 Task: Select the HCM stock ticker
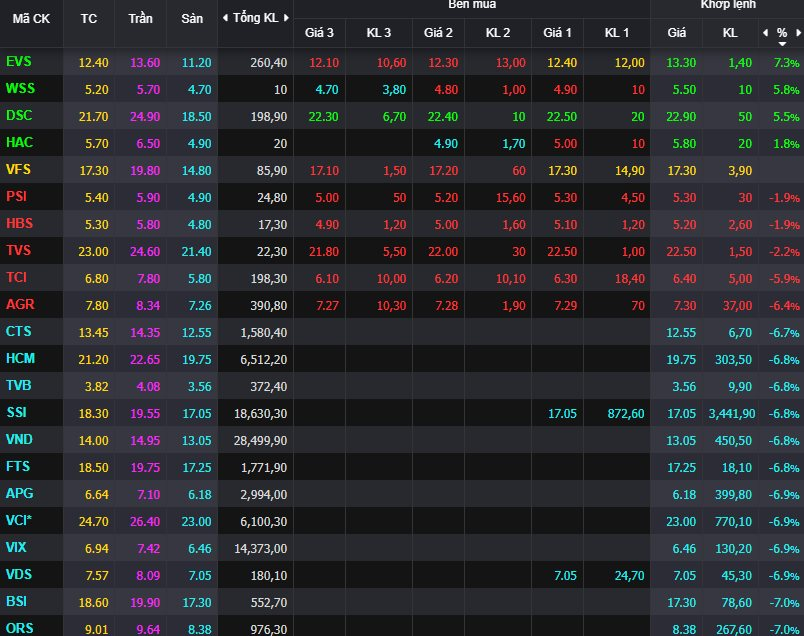click(20, 358)
